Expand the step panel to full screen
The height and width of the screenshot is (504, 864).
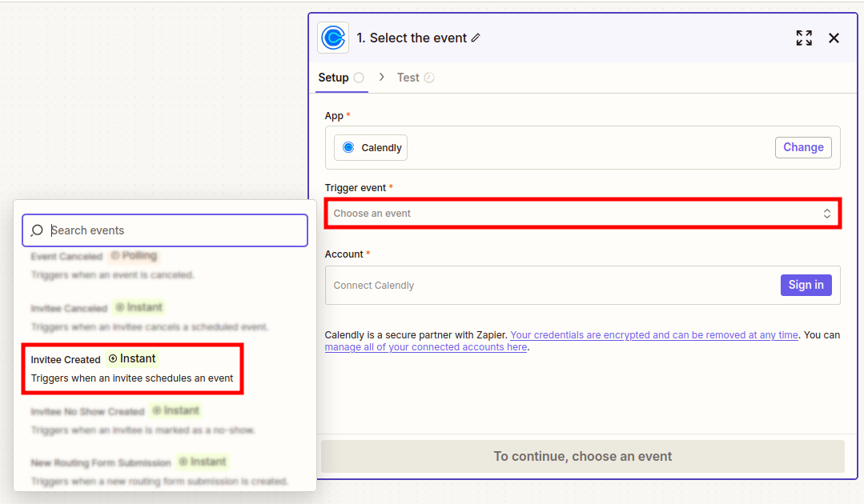coord(804,38)
